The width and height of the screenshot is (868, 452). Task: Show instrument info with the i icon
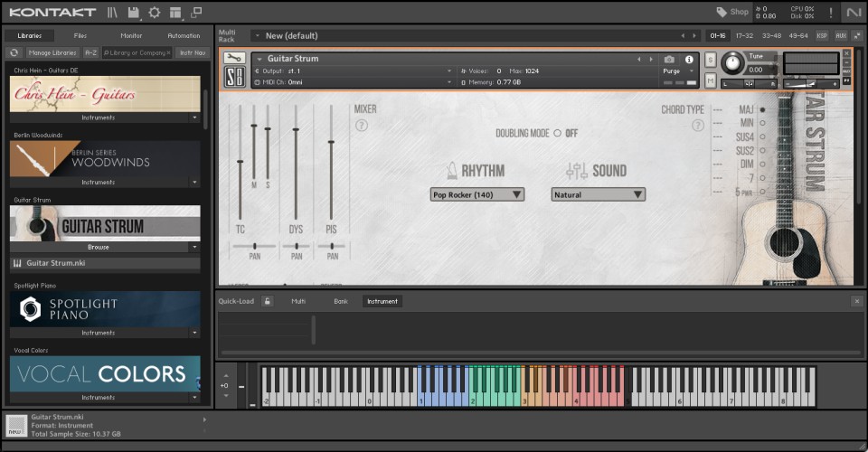tap(689, 60)
